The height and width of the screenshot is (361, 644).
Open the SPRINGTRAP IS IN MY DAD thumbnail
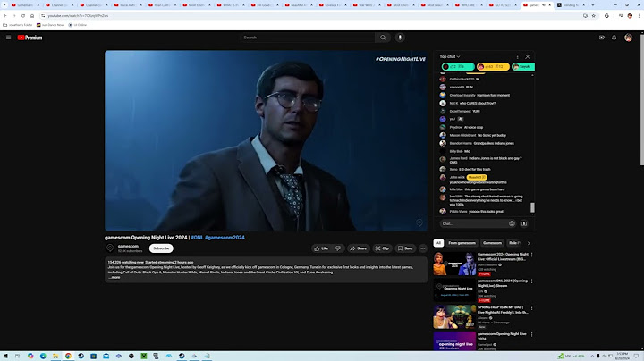click(454, 317)
